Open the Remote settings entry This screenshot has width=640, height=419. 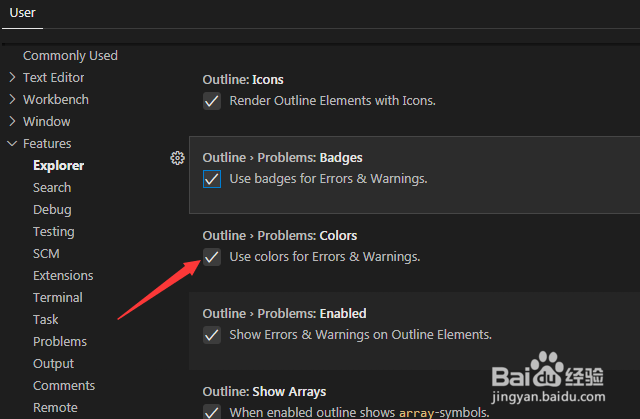point(55,408)
